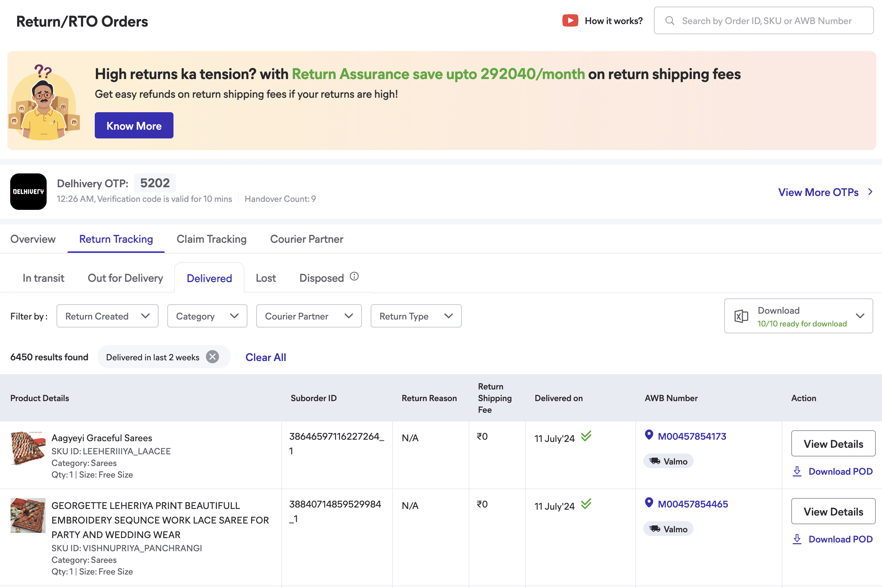Switch to the Claim Tracking tab
Image resolution: width=882 pixels, height=588 pixels.
point(211,239)
